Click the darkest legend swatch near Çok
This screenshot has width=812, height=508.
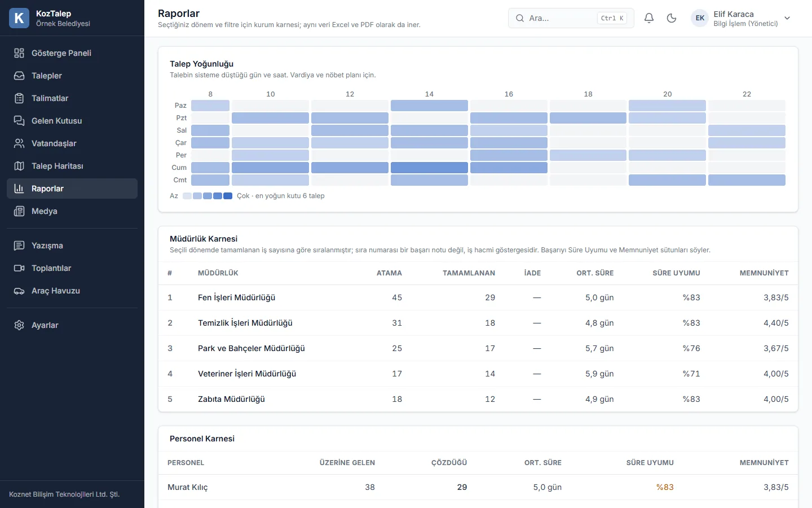pyautogui.click(x=228, y=196)
